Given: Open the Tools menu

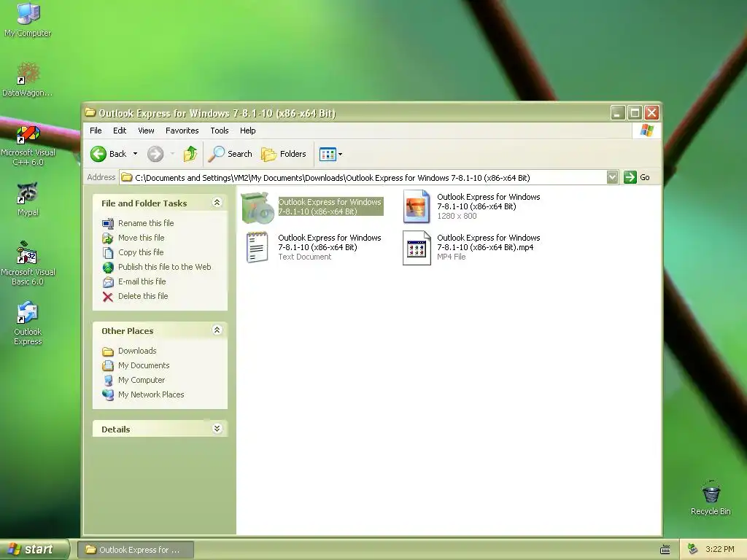Looking at the screenshot, I should (220, 131).
